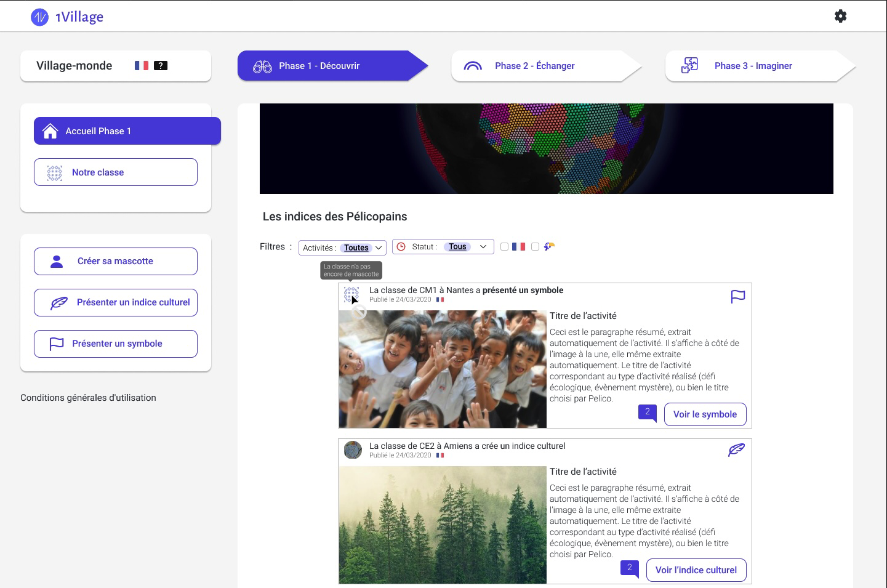Click the person icon beside Créer sa mascotte
The height and width of the screenshot is (588, 887).
pyautogui.click(x=57, y=262)
